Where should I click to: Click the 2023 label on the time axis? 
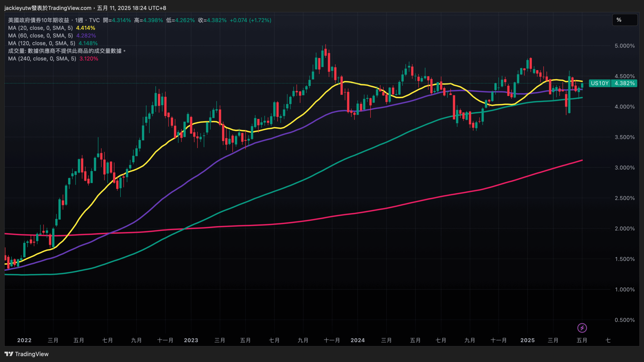point(191,340)
